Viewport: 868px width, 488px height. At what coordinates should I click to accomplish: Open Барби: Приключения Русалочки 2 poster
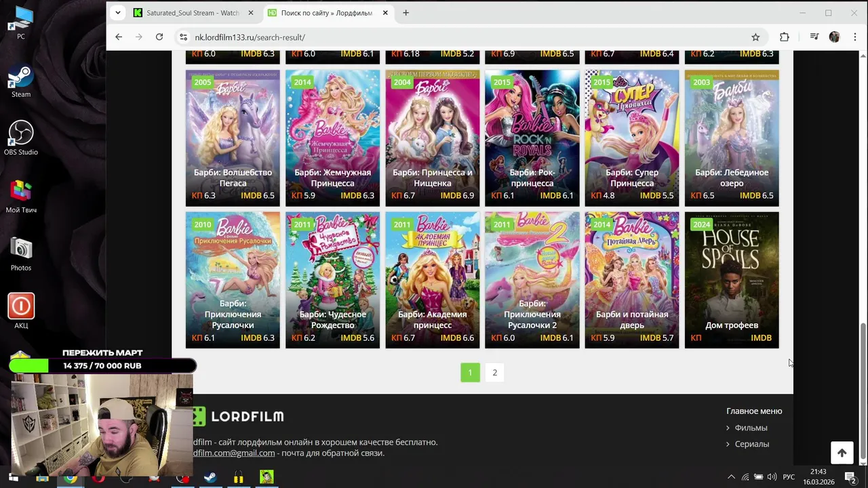click(532, 280)
